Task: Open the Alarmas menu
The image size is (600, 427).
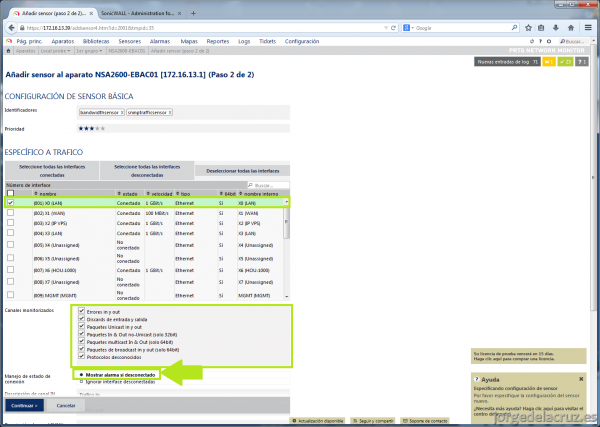Action: click(x=160, y=41)
